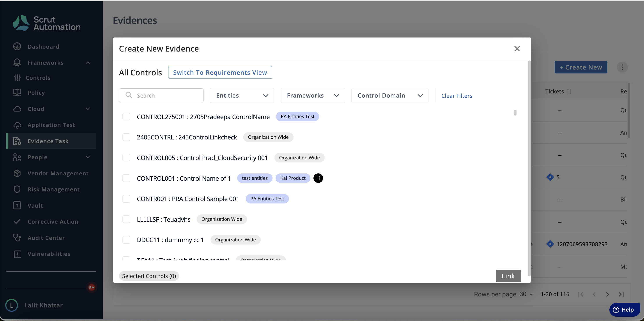
Task: Click the Risk Management shield icon
Action: (x=17, y=189)
